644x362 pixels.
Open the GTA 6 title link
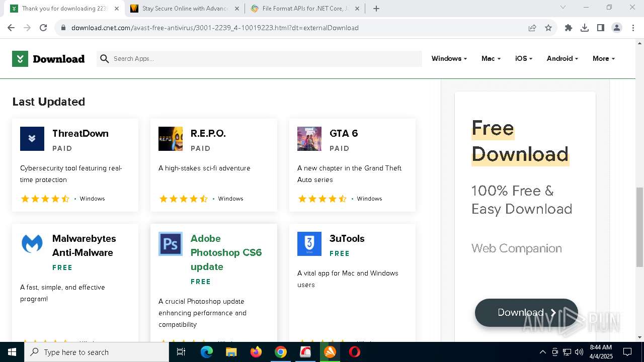[344, 133]
